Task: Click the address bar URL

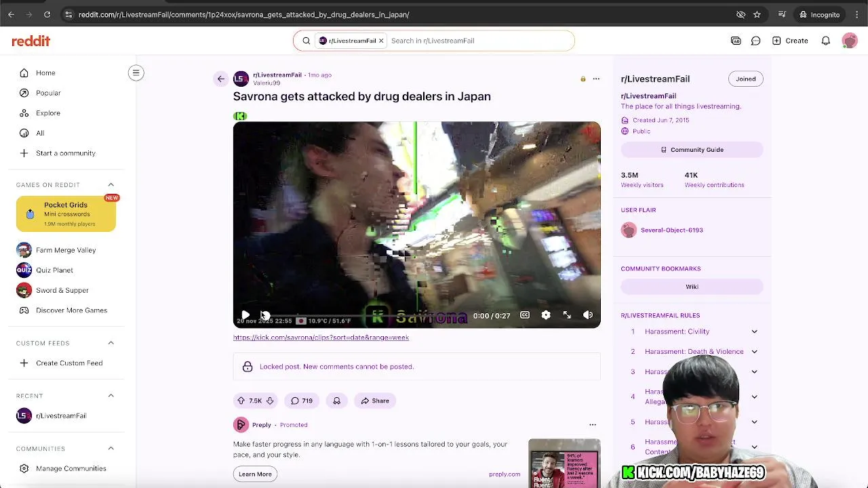Action: tap(243, 14)
